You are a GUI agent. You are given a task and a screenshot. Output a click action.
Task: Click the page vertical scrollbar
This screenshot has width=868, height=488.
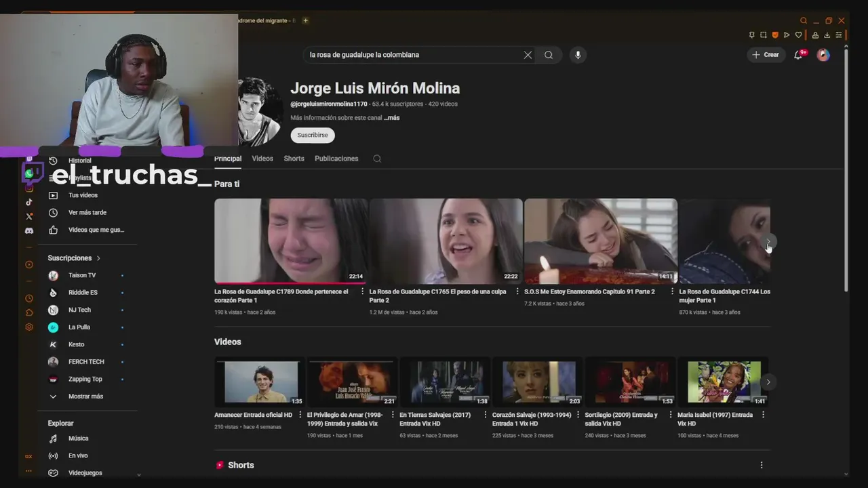[x=846, y=169]
